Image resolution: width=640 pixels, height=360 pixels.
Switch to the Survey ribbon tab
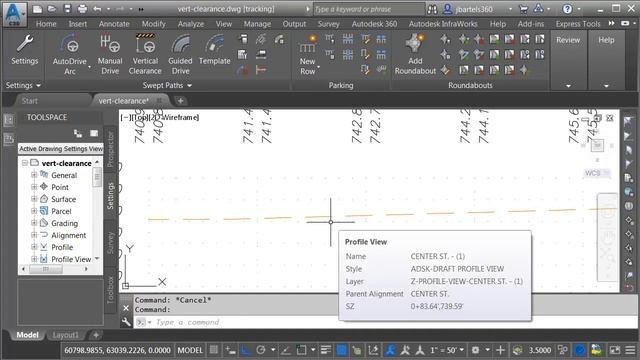coord(329,24)
